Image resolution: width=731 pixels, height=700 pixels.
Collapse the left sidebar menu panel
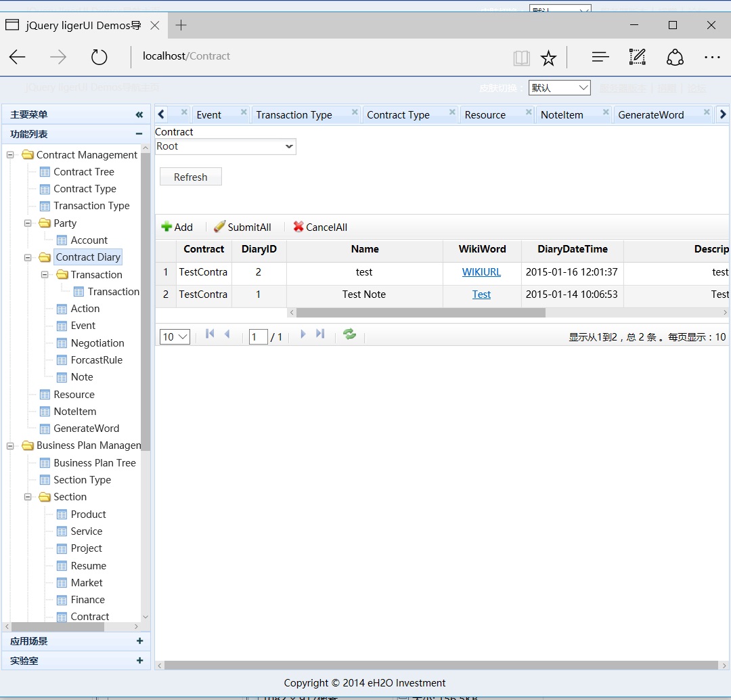pos(139,115)
